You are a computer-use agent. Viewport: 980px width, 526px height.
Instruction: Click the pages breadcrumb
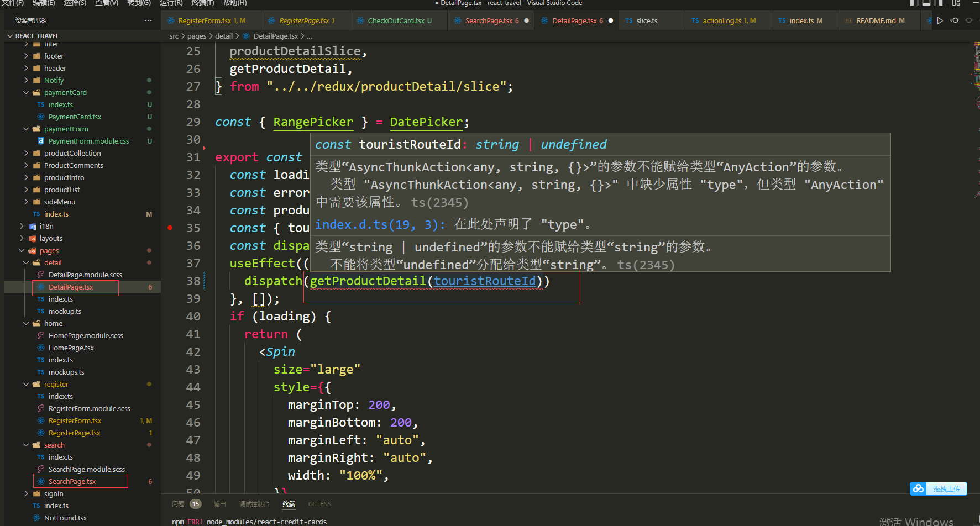[197, 36]
